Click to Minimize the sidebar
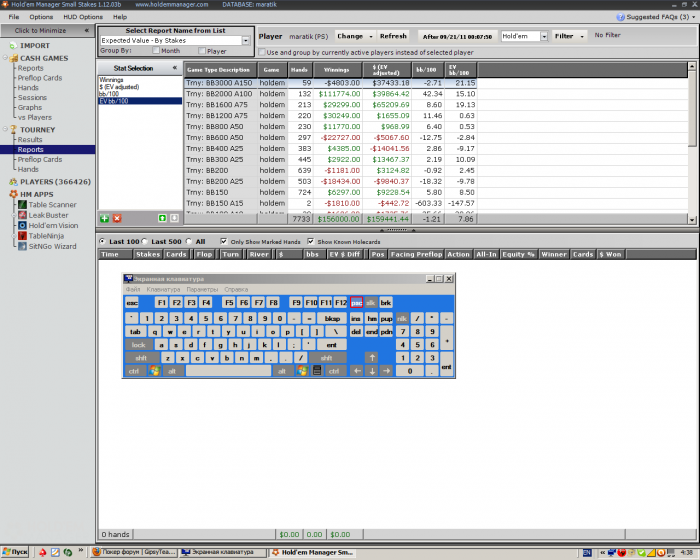Viewport: 700px width, 560px height. click(x=47, y=30)
